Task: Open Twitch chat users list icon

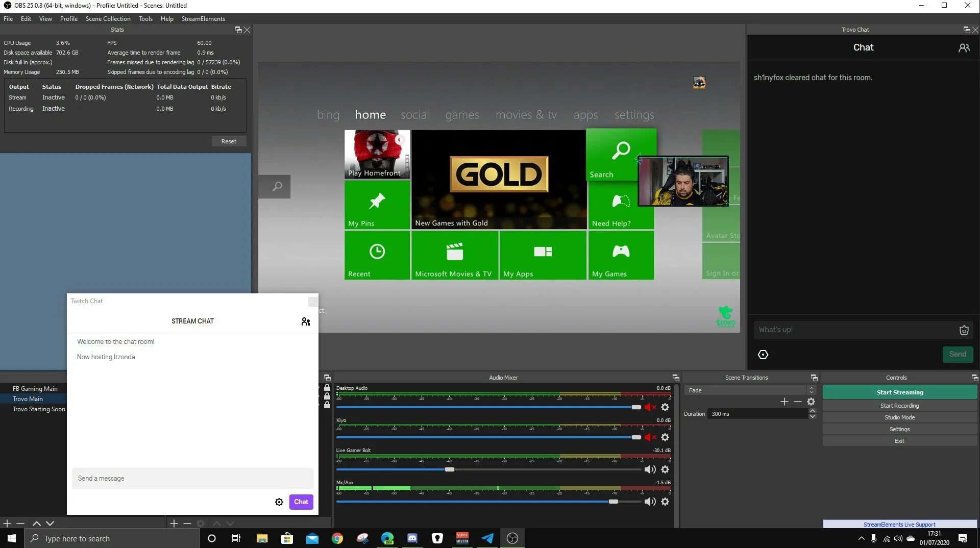Action: [x=306, y=321]
